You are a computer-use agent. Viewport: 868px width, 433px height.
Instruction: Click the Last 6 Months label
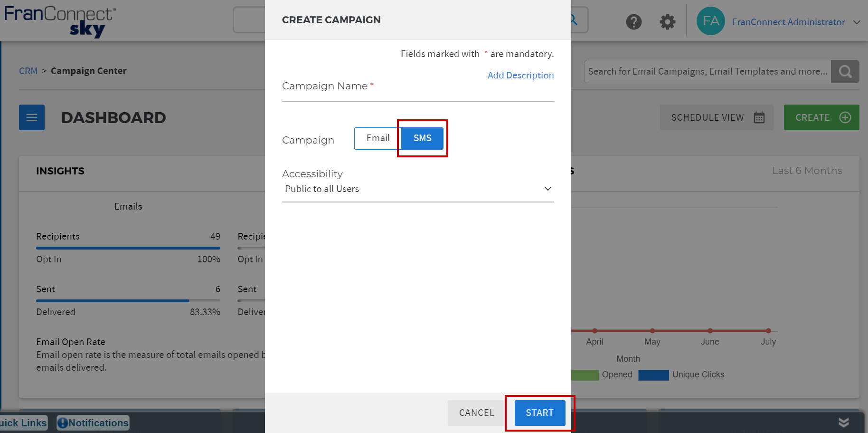[x=807, y=171]
